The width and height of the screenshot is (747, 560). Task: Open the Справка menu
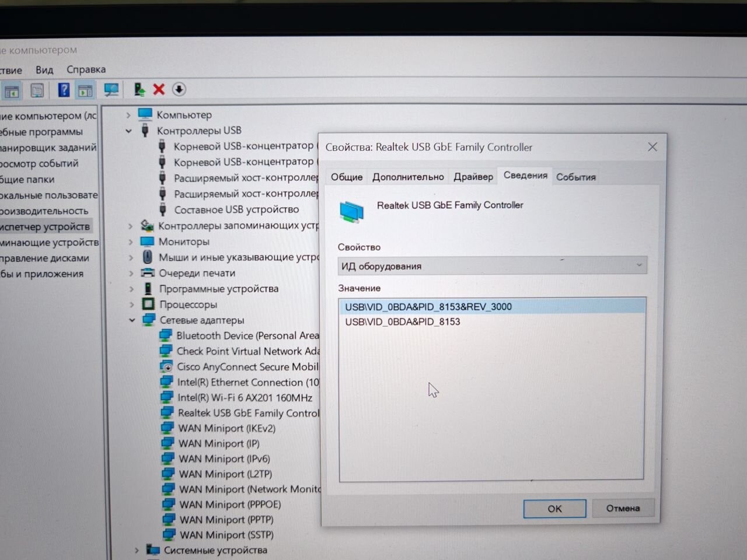(86, 69)
